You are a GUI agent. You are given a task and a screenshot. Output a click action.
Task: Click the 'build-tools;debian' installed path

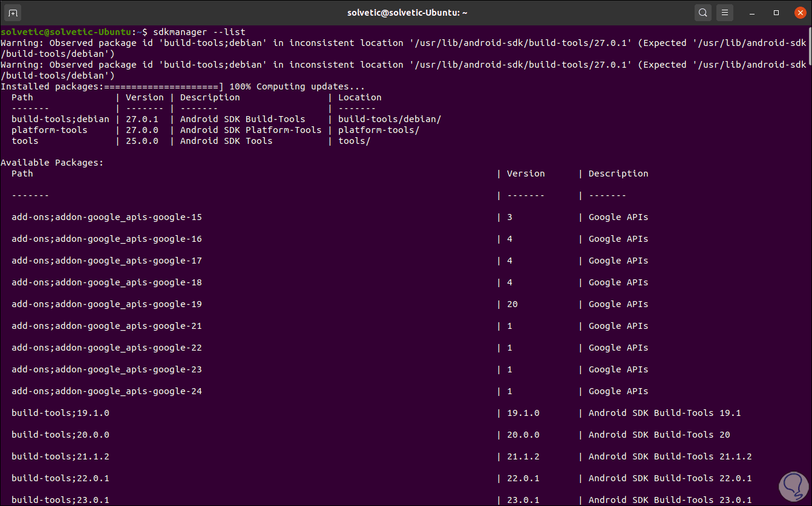(x=61, y=119)
